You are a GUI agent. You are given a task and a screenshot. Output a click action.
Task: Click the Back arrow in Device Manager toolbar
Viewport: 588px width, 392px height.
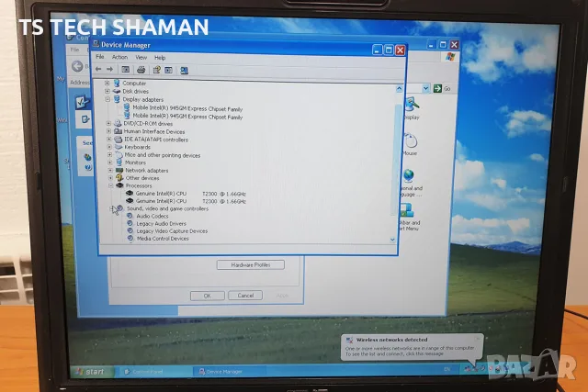click(x=98, y=69)
